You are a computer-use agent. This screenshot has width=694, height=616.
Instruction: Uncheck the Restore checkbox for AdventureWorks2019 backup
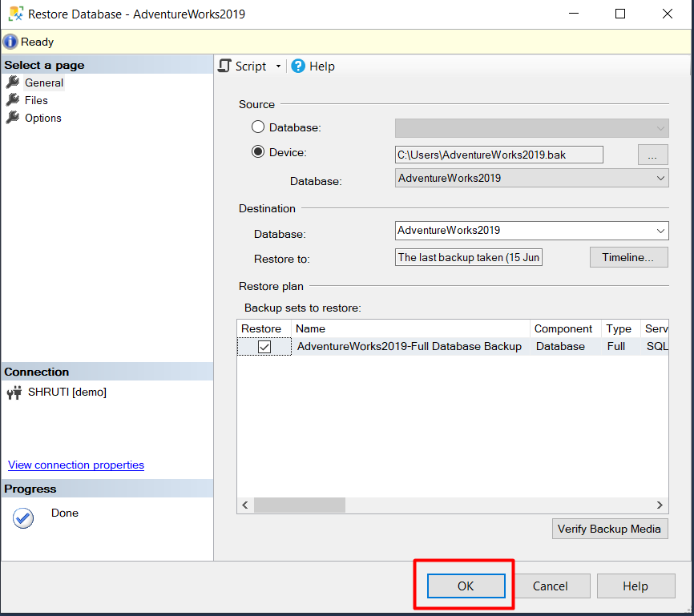(x=264, y=347)
